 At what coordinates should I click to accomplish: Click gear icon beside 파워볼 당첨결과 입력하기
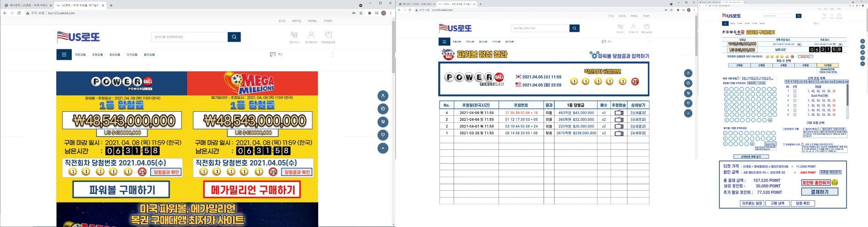594,55
